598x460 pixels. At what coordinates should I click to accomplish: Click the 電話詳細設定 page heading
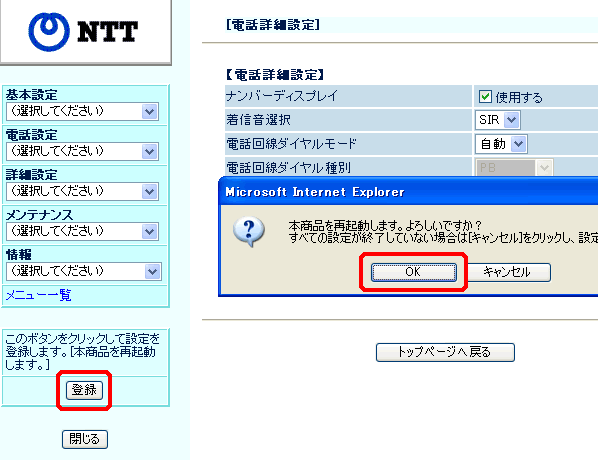point(273,25)
